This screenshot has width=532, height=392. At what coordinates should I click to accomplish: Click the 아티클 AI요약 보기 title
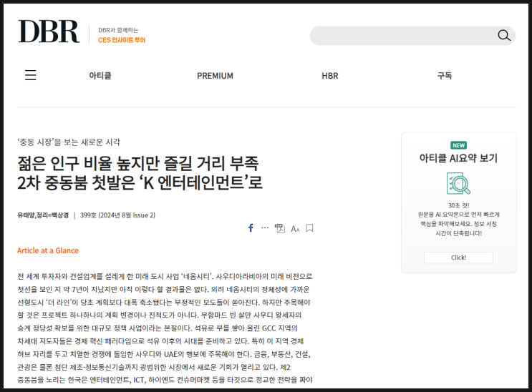pyautogui.click(x=458, y=158)
